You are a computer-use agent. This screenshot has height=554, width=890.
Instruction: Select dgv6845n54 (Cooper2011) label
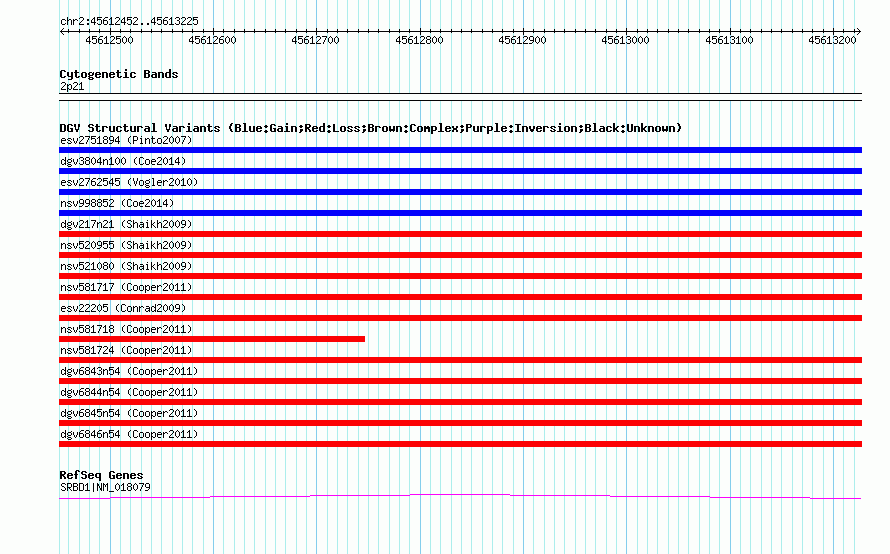click(129, 413)
